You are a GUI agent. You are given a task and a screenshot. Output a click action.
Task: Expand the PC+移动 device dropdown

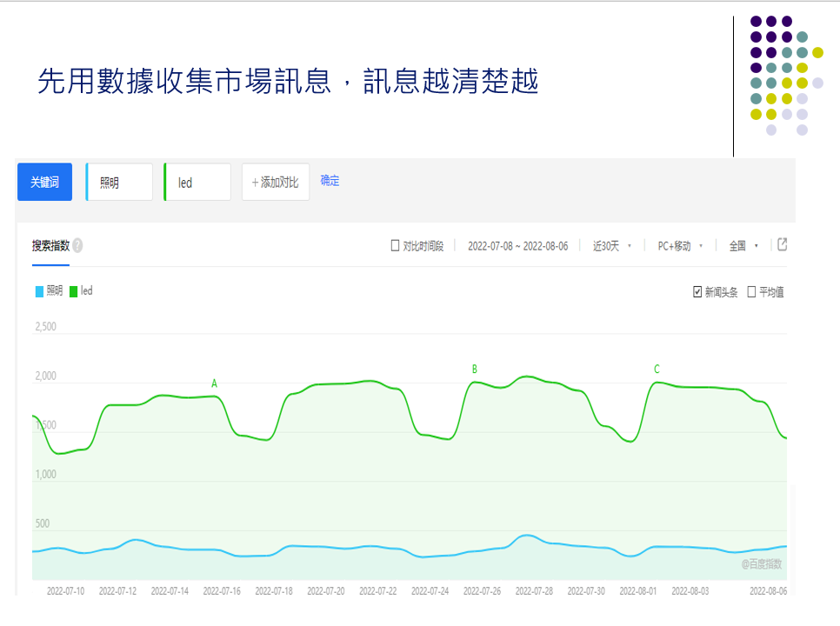click(679, 246)
